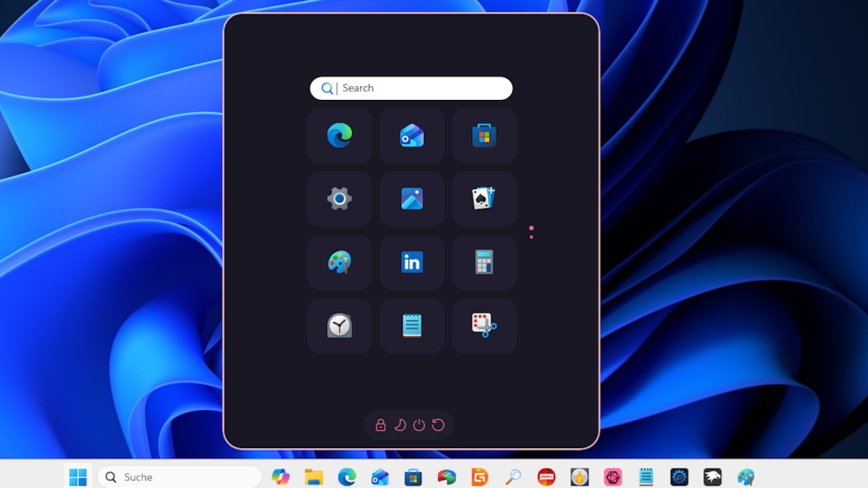Launch the Solitaire Collection
The image size is (868, 488).
coord(484,199)
